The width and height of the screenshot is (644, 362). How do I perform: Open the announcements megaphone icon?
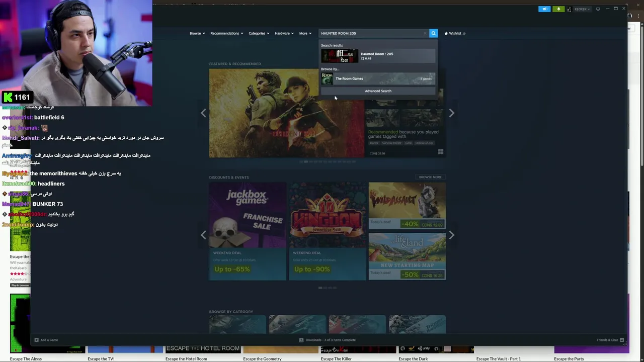point(544,9)
